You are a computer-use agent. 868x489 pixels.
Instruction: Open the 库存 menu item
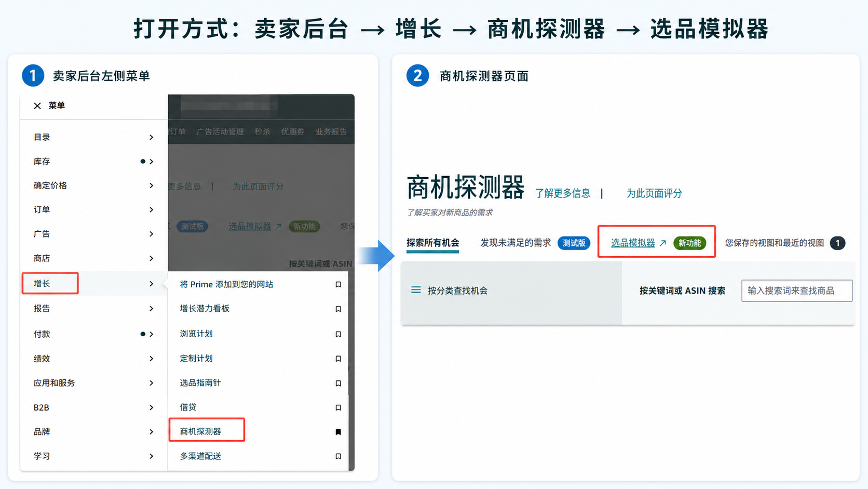(42, 162)
